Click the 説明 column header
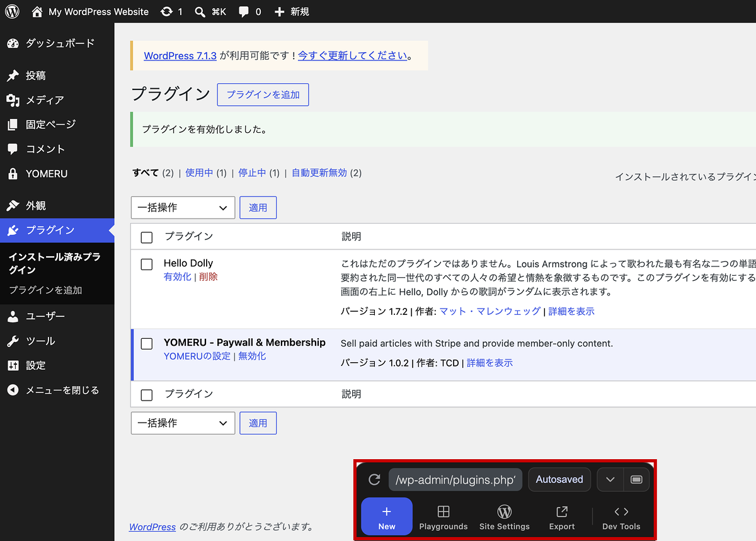The height and width of the screenshot is (541, 756). pos(352,237)
